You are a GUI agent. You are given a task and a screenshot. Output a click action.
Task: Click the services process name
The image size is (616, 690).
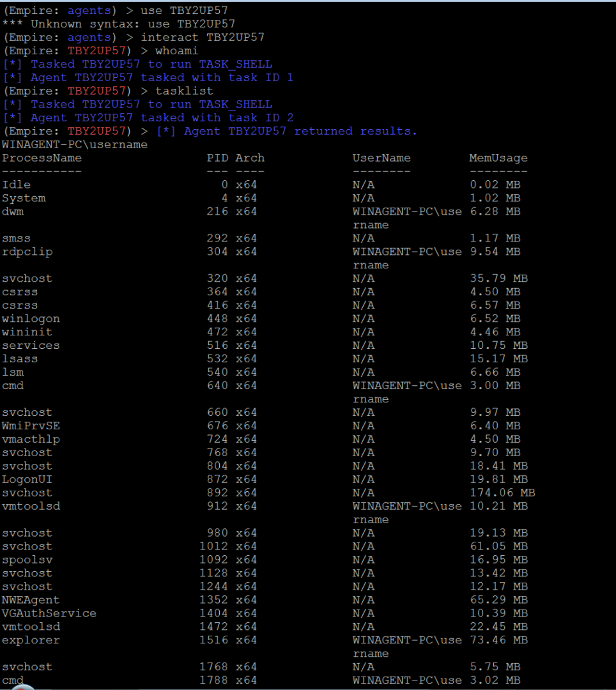click(x=31, y=346)
